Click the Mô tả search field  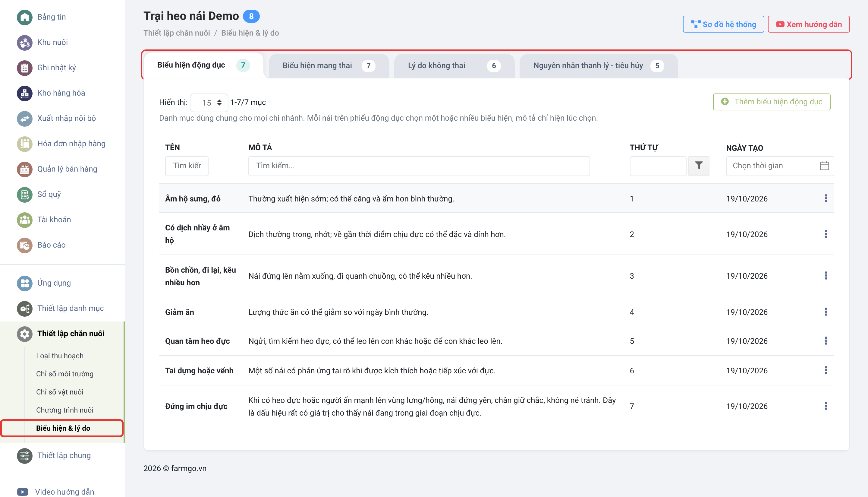419,166
